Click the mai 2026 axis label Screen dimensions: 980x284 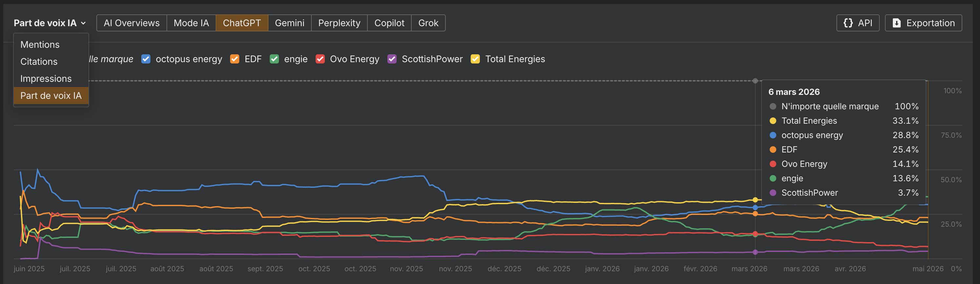point(928,269)
